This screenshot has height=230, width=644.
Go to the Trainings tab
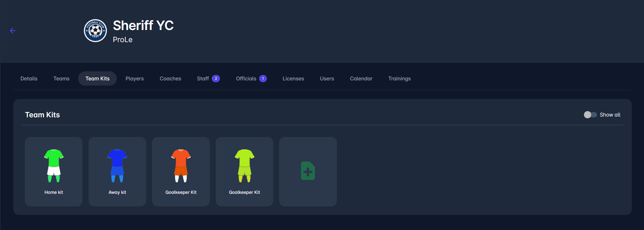tap(399, 79)
